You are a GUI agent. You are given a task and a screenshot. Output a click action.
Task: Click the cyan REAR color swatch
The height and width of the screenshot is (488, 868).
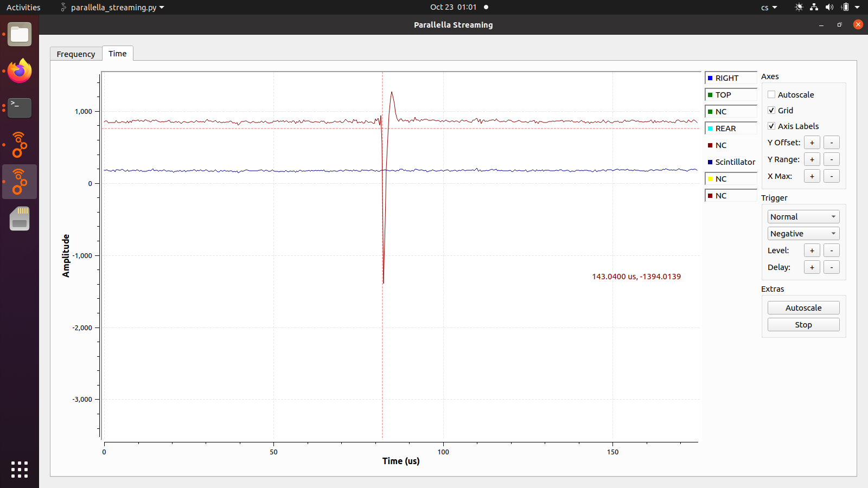tap(710, 129)
